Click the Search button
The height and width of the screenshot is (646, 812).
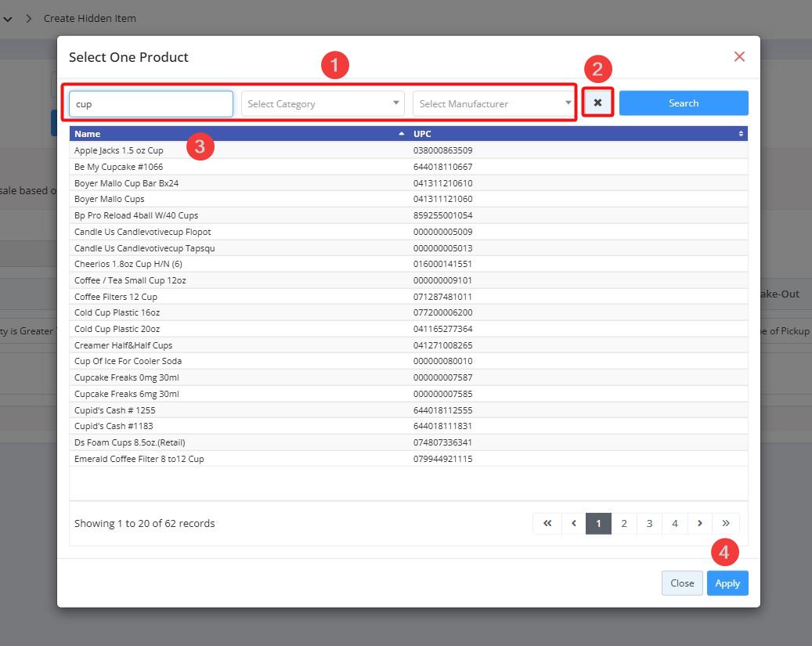(x=684, y=103)
